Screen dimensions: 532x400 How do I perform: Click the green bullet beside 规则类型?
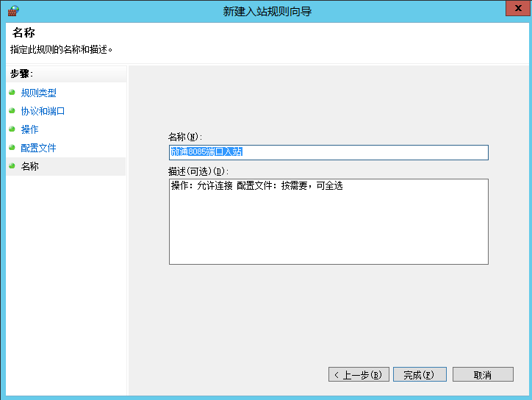coord(12,93)
